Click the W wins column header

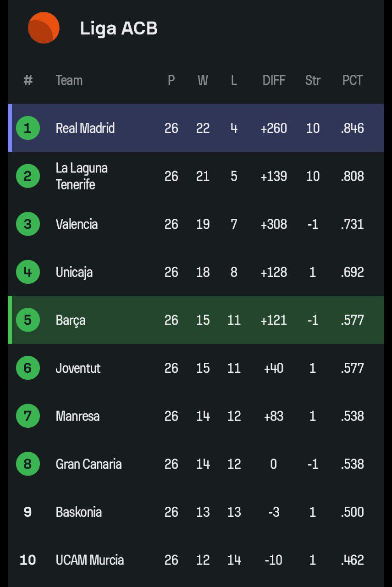click(x=203, y=80)
